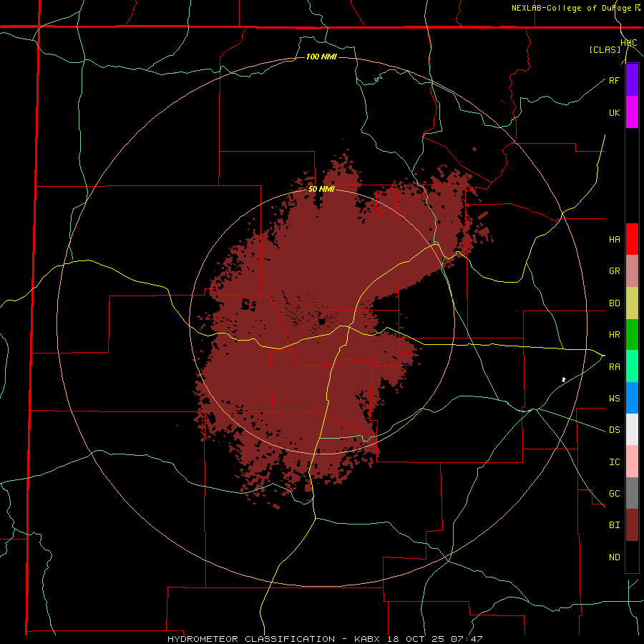This screenshot has height=644, width=644.
Task: Click the HA legend label
Action: [614, 240]
